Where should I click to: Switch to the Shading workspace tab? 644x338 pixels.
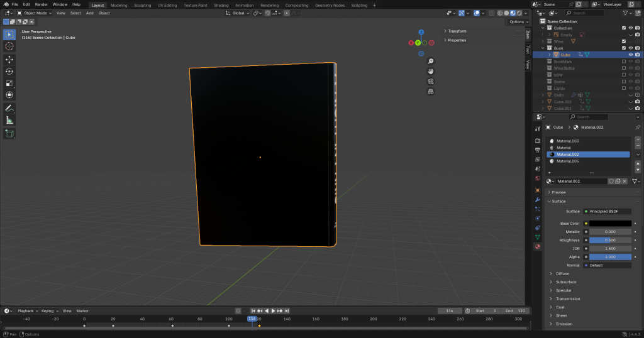(221, 5)
